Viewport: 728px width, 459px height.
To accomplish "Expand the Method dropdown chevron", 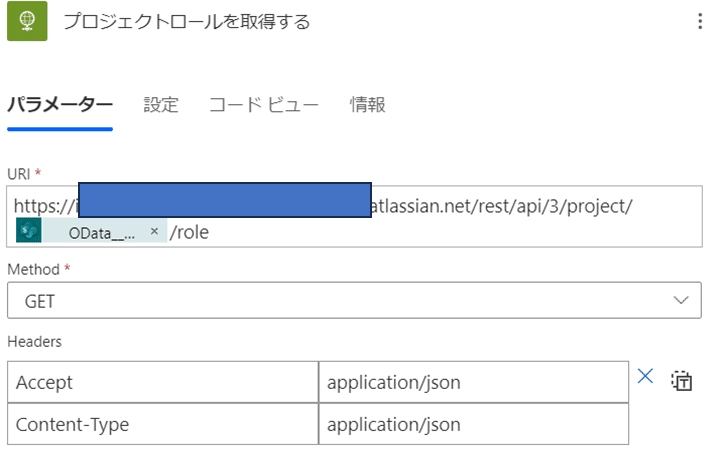I will pyautogui.click(x=681, y=300).
